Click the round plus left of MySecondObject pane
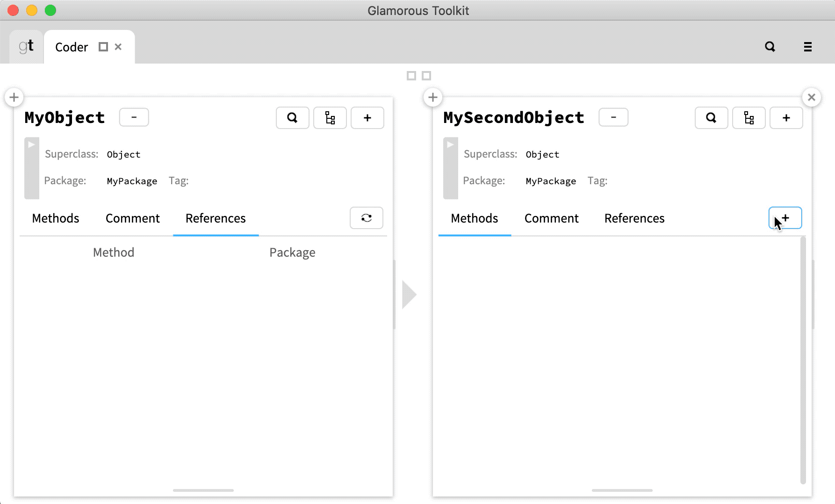The height and width of the screenshot is (504, 835). (x=433, y=97)
